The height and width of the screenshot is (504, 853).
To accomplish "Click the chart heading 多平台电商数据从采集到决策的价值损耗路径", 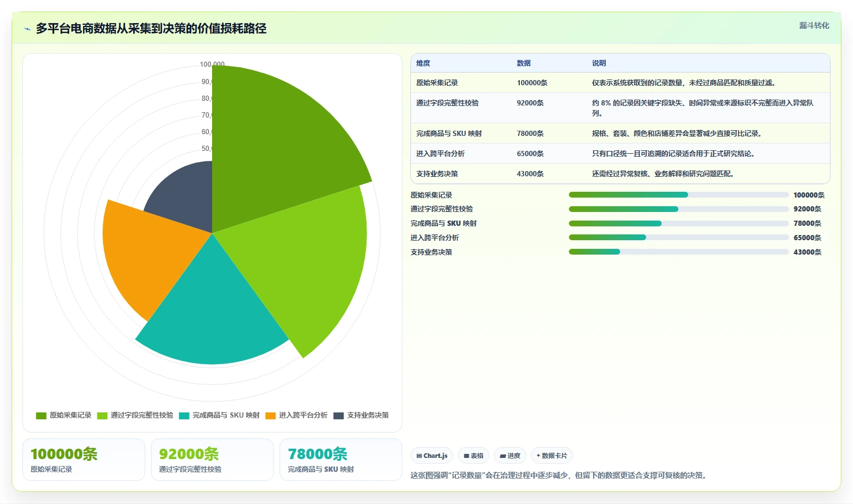I will pos(151,29).
